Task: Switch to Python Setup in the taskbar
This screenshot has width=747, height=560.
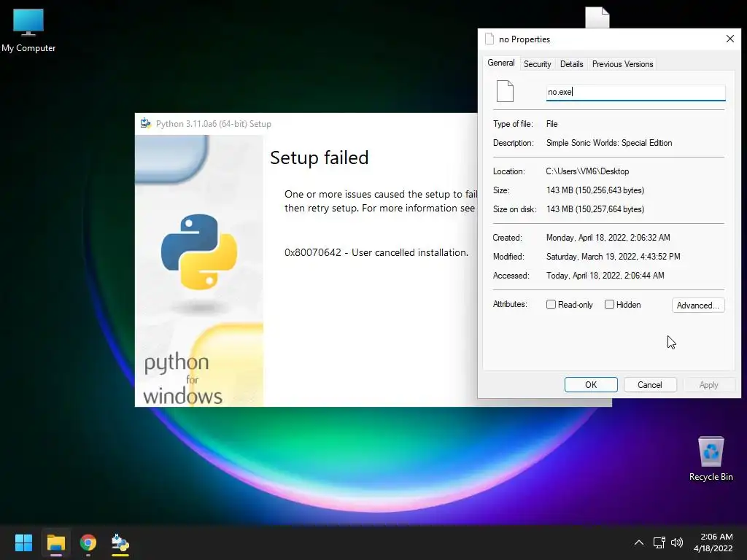Action: coord(120,542)
